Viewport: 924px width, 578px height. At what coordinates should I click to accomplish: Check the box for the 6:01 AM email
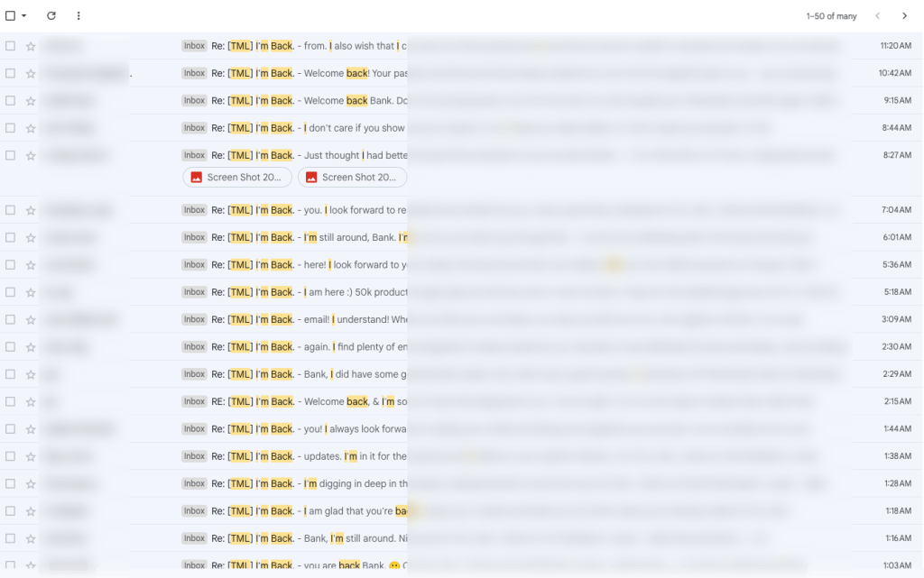11,237
